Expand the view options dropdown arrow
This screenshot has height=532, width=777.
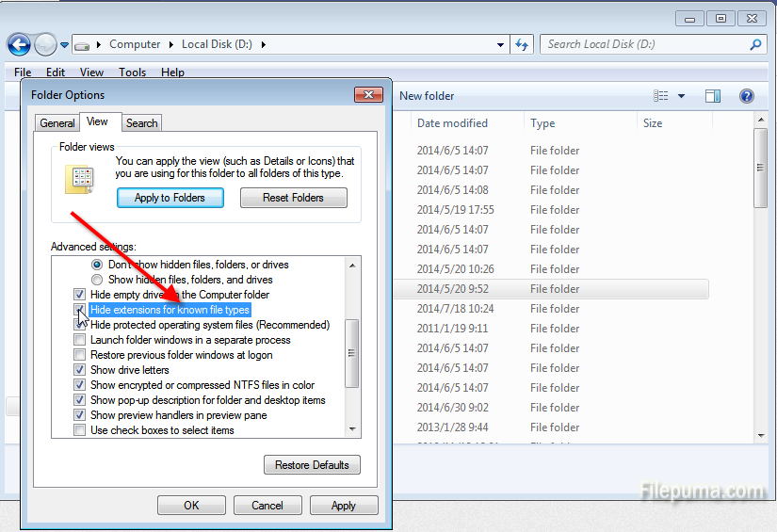pyautogui.click(x=681, y=96)
